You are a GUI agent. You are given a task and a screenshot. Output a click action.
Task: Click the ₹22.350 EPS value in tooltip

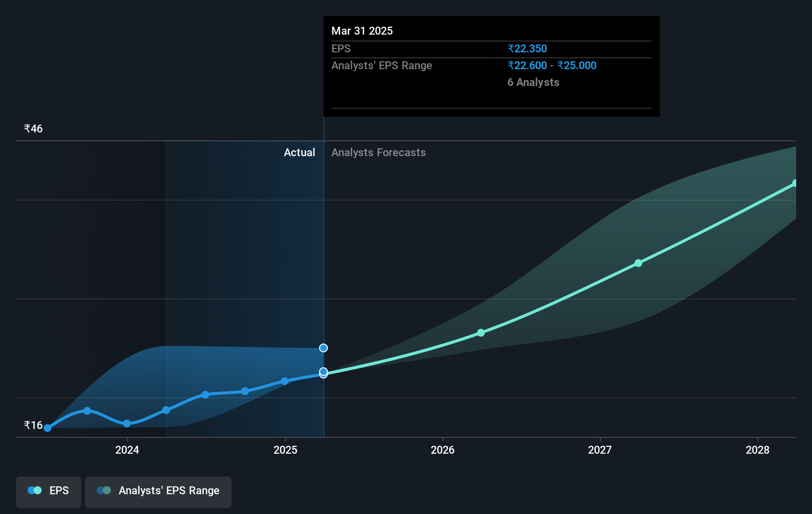pyautogui.click(x=527, y=49)
